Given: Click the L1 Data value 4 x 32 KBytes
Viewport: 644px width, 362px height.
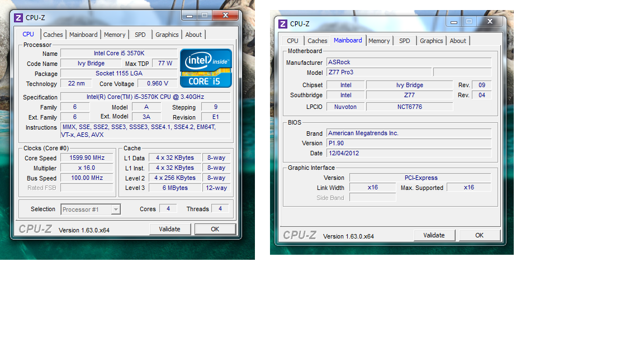Looking at the screenshot, I should pos(175,158).
